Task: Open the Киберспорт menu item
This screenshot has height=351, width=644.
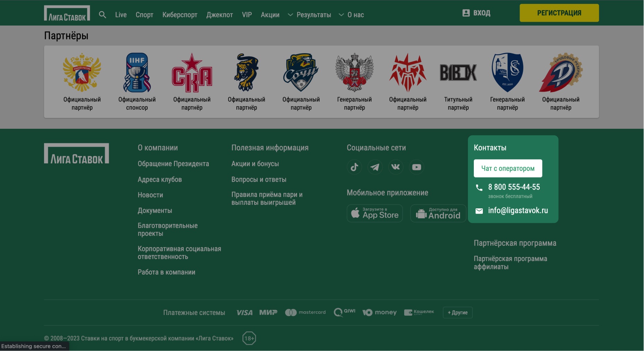Action: pos(180,15)
